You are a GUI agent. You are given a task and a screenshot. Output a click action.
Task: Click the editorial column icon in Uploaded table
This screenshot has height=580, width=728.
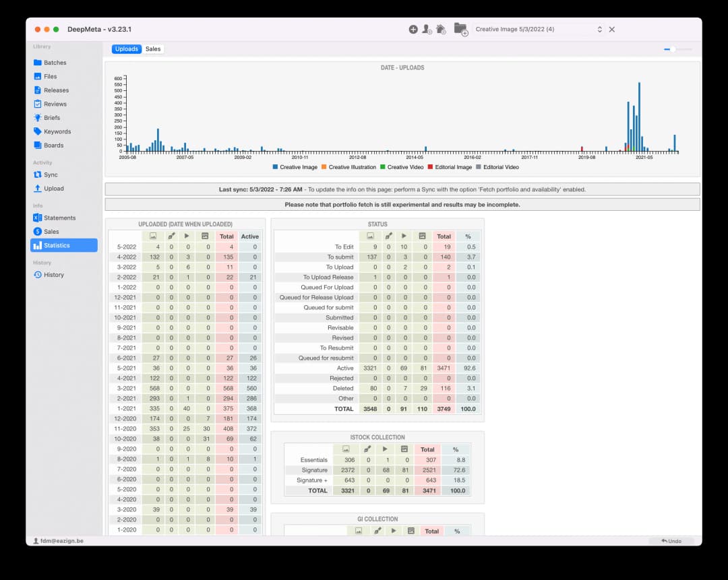click(205, 236)
